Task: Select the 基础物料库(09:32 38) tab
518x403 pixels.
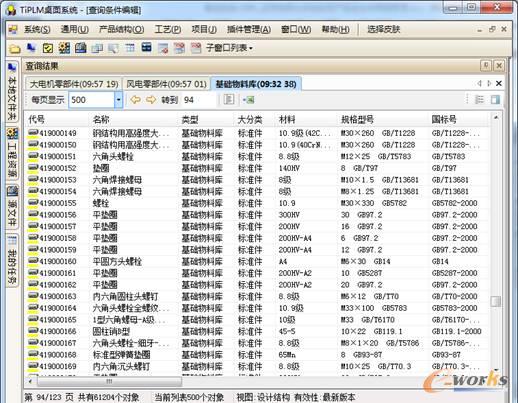Action: tap(256, 84)
